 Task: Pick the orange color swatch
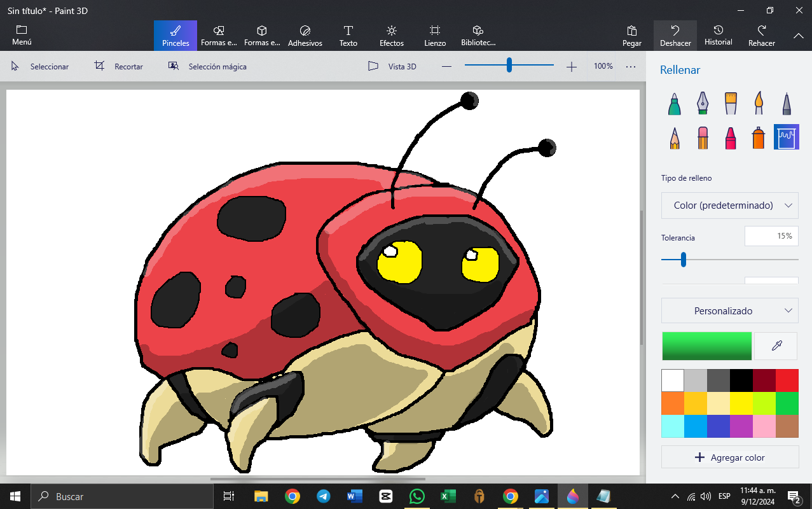[x=673, y=403]
